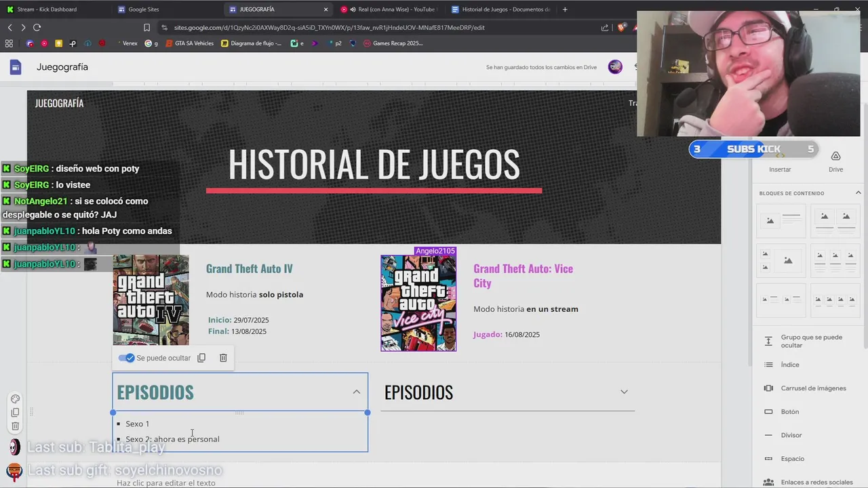Image resolution: width=868 pixels, height=488 pixels.
Task: Open the bookmarks apps grid icon
Action: click(9, 43)
